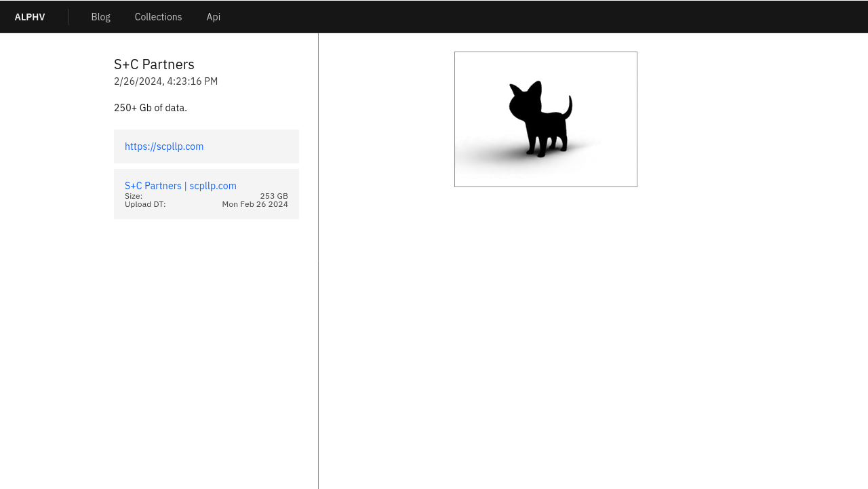
Task: Click the separator line after ALPHV
Action: click(x=68, y=17)
